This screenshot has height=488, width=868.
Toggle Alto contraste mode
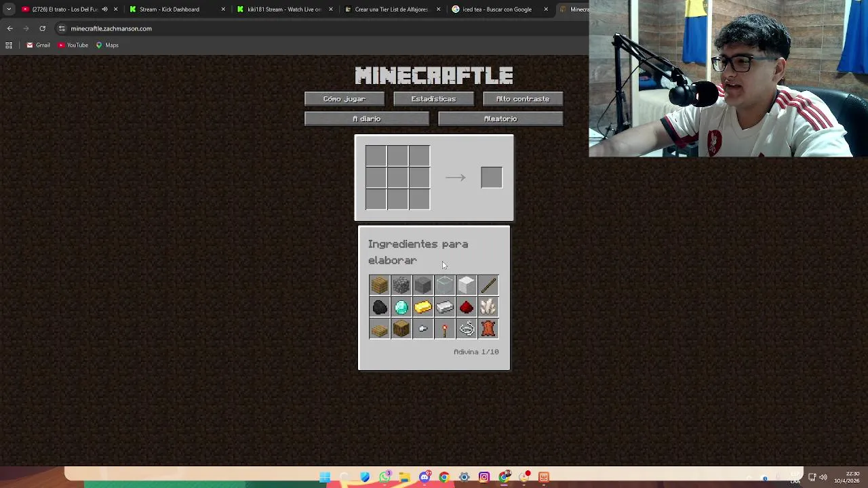click(x=522, y=99)
